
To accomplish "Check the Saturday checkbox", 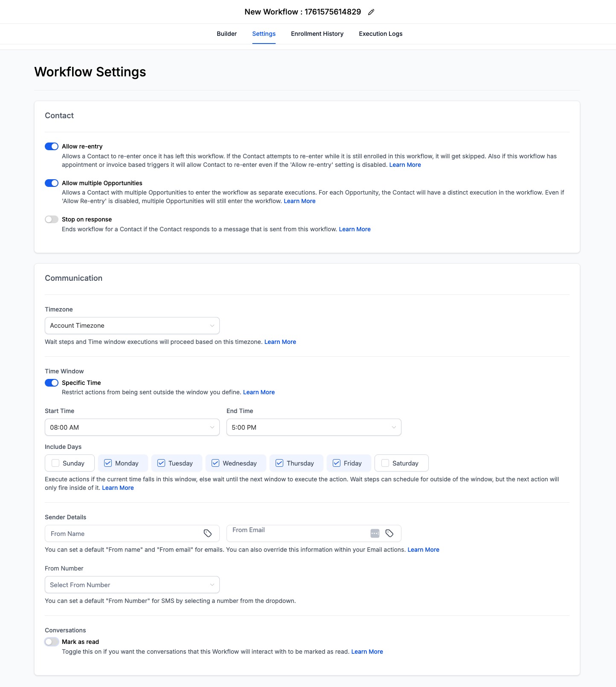I will (385, 463).
